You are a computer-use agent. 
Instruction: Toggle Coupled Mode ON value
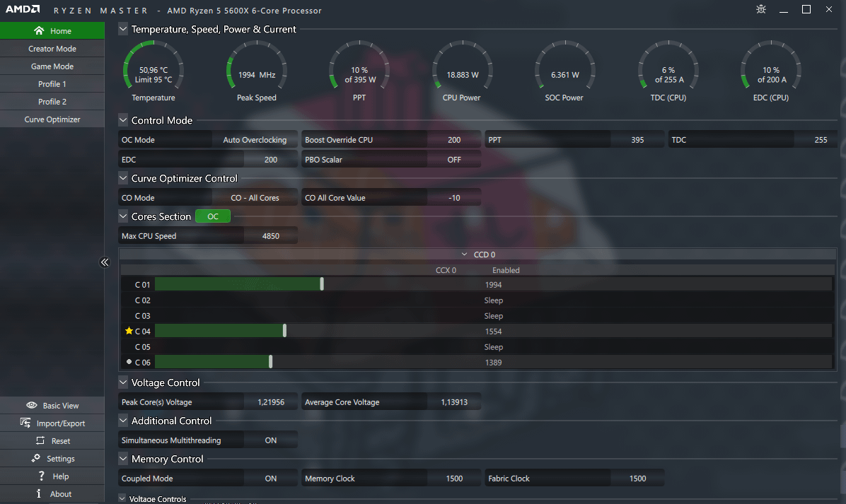click(x=271, y=478)
